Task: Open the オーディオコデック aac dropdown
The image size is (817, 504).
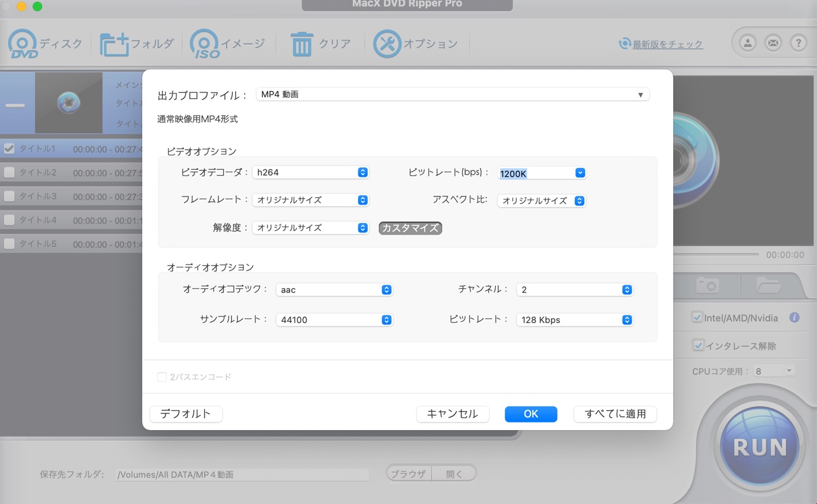Action: click(x=334, y=290)
